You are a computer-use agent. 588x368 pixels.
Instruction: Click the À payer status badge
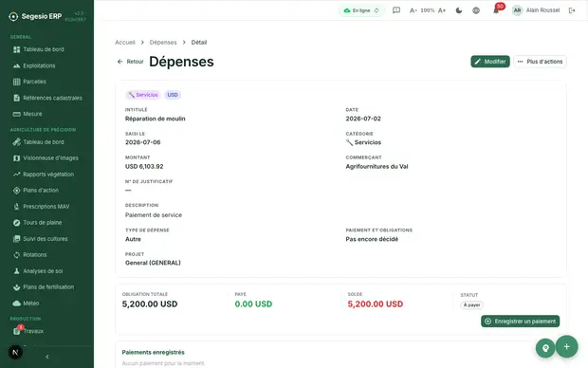coord(471,305)
